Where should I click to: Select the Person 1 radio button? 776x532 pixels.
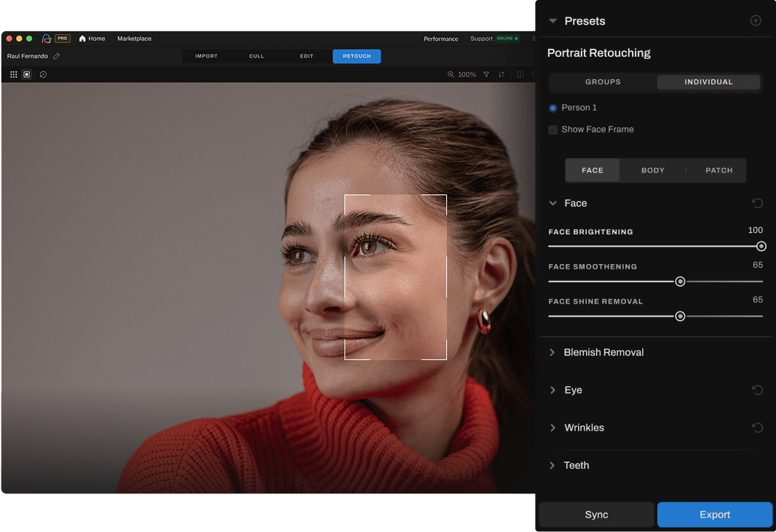(x=553, y=108)
